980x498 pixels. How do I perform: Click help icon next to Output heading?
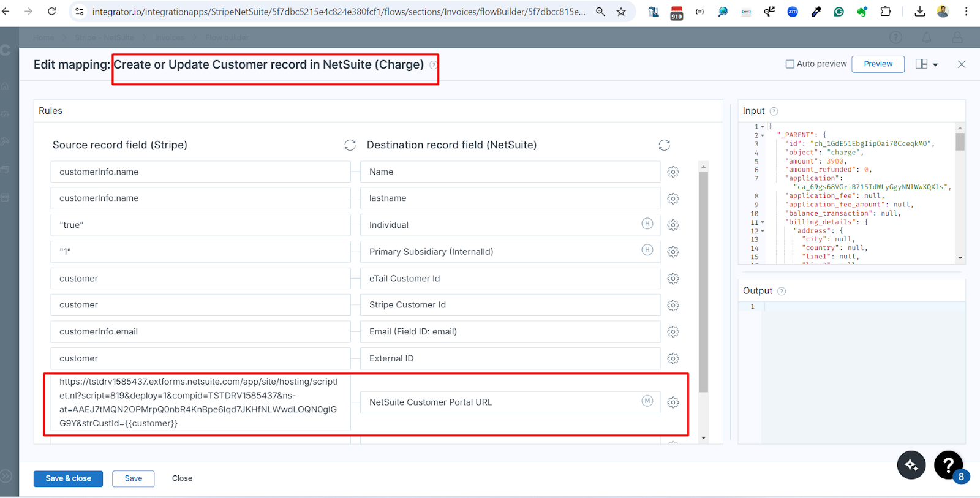tap(782, 292)
